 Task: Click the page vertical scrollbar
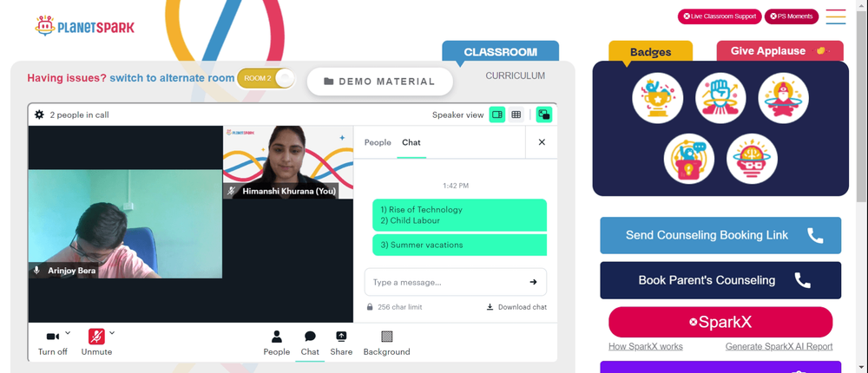[x=862, y=105]
